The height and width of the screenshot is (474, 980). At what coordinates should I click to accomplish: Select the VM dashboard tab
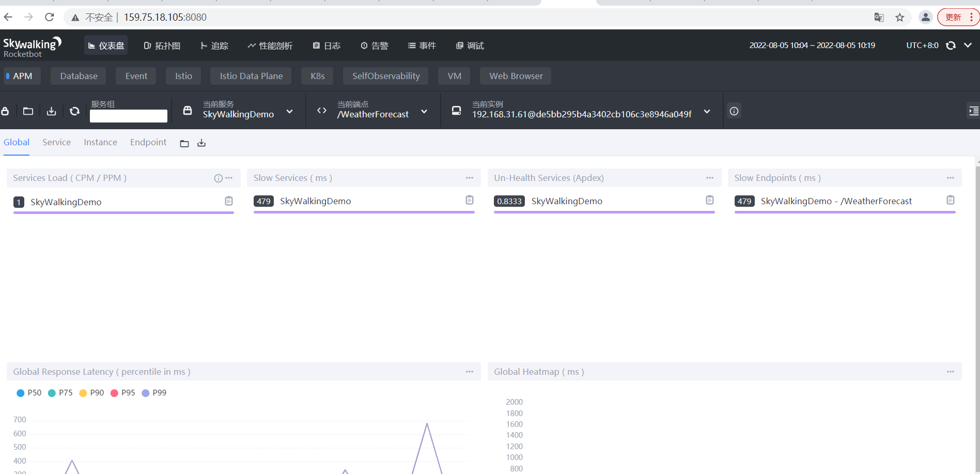click(x=455, y=76)
